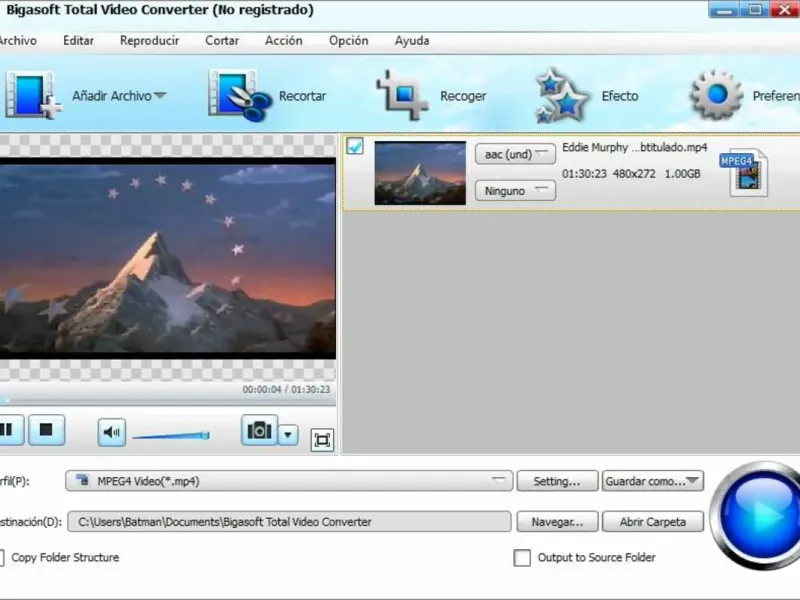Click the Navegar... button

(557, 522)
